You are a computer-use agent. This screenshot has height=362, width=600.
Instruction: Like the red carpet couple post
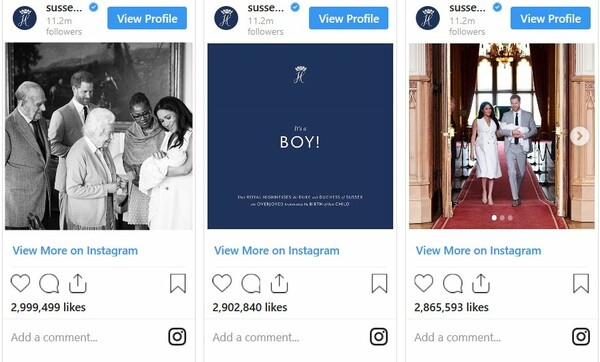coord(424,283)
